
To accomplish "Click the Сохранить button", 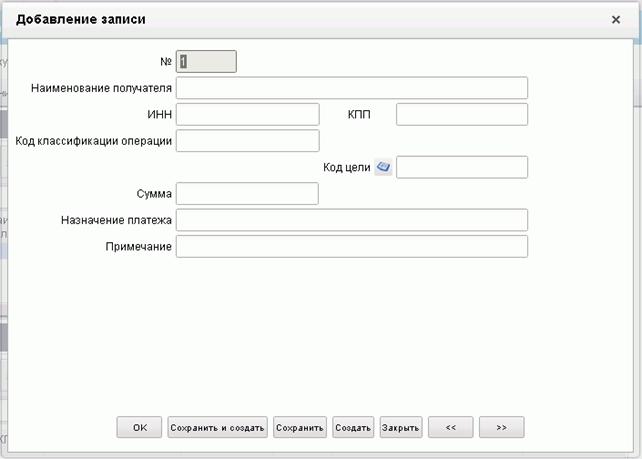I will pos(300,427).
